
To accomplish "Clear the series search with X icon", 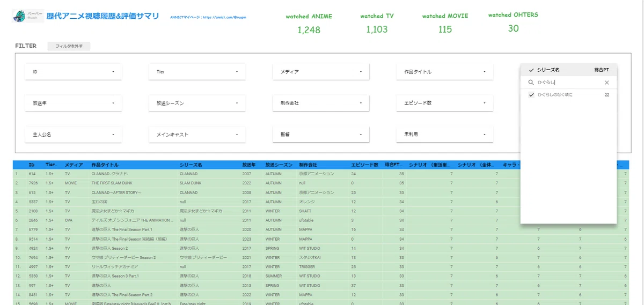I will (x=607, y=83).
